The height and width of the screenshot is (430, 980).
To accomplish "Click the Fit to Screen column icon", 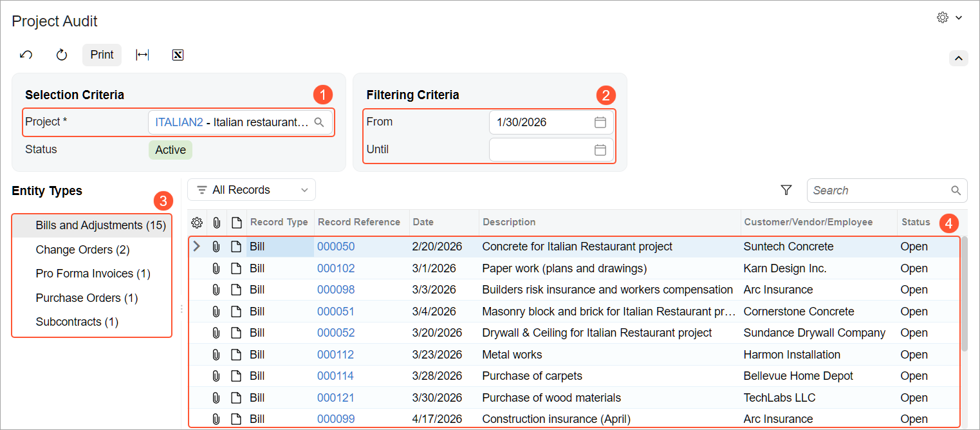I will (x=142, y=55).
